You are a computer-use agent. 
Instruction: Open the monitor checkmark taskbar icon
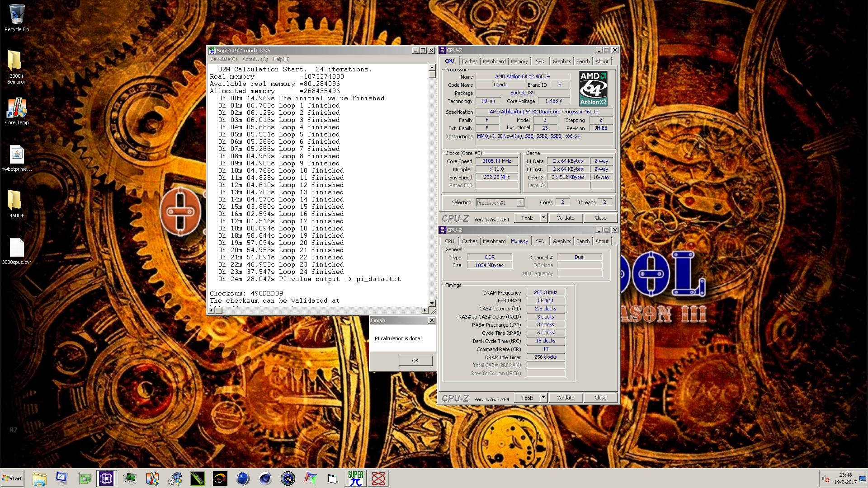61,479
